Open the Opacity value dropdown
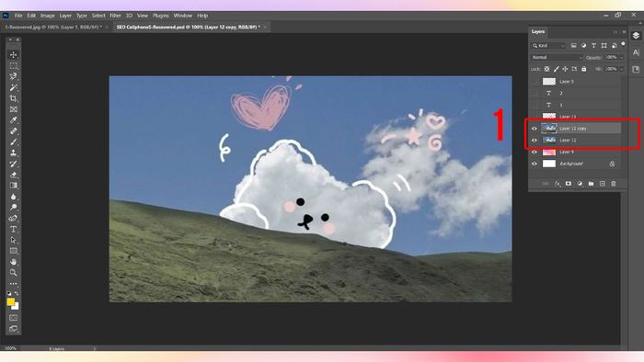This screenshot has width=644, height=362. (x=622, y=57)
